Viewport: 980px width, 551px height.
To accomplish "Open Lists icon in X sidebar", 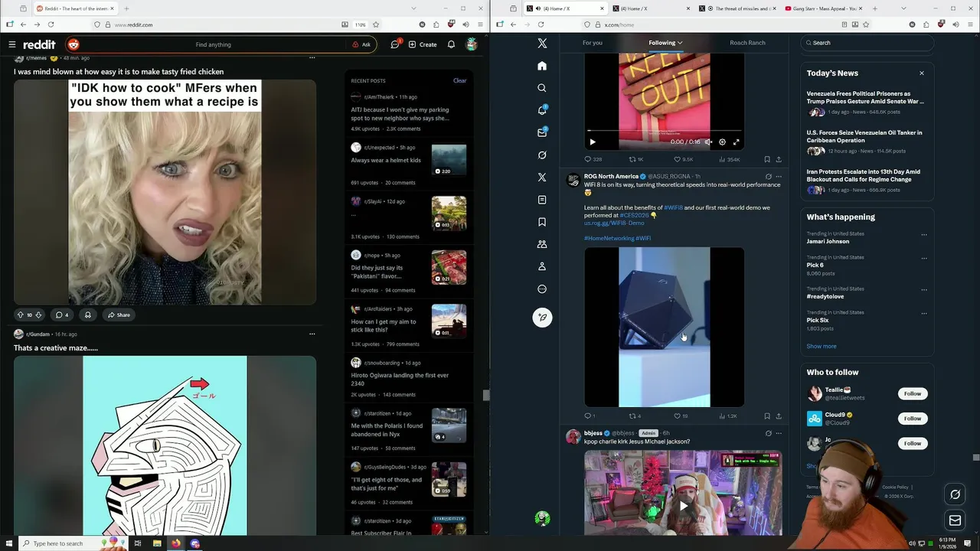I will click(542, 200).
